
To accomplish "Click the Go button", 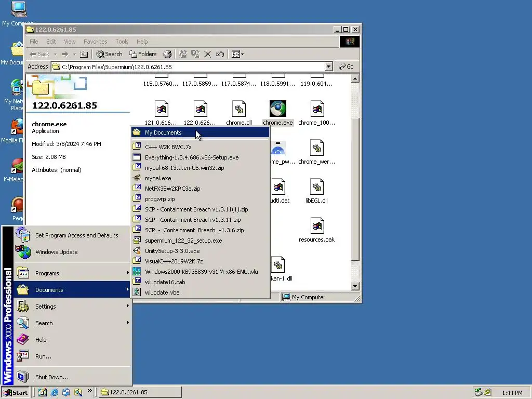I will point(347,67).
